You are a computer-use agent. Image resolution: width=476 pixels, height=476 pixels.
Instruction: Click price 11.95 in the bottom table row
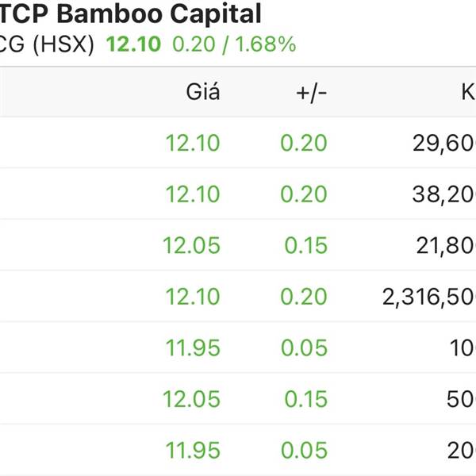pos(193,450)
